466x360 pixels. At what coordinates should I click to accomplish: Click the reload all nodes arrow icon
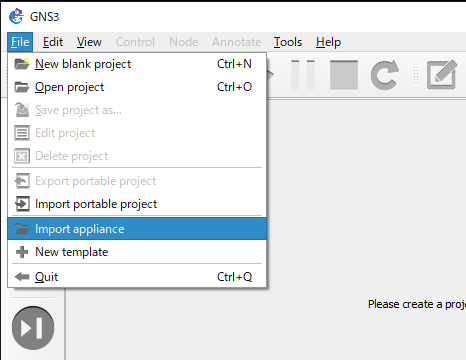pyautogui.click(x=385, y=75)
